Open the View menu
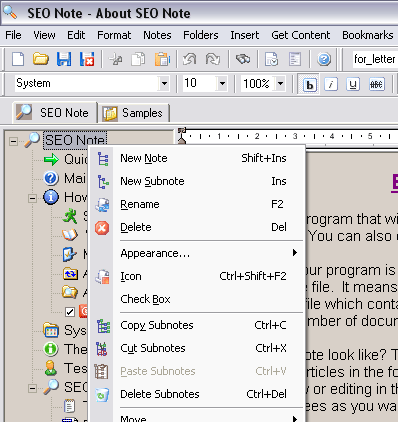The width and height of the screenshot is (398, 422). pyautogui.click(x=44, y=35)
